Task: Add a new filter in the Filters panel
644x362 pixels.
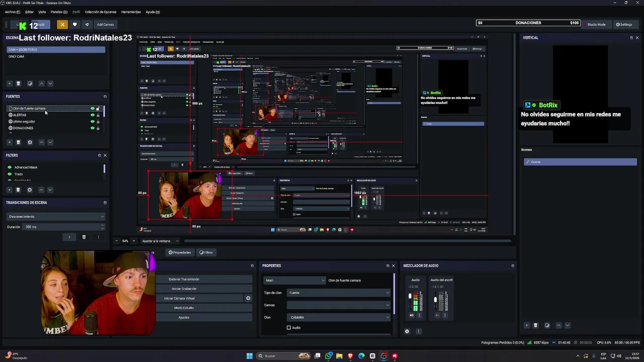Action: (9, 190)
